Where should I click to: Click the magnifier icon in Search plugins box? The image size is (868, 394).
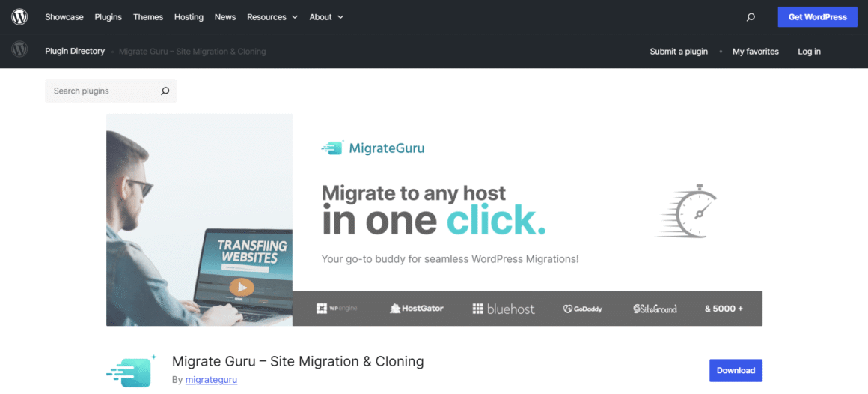165,91
